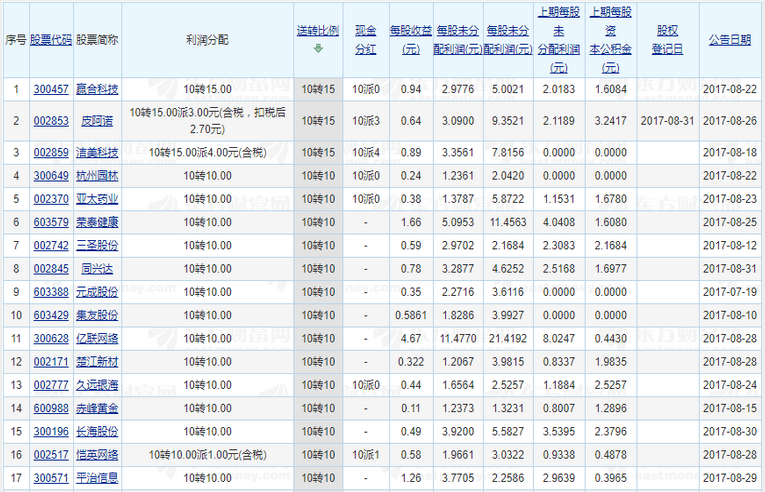Open stock code 002171
This screenshot has height=492, width=765.
51,362
